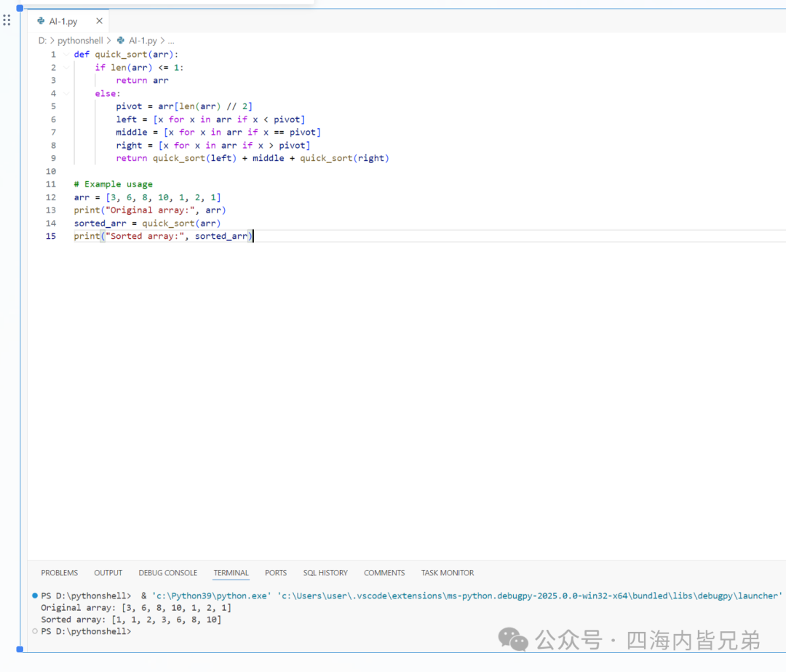
Task: Open the pythonshell breadcrumb folder
Action: click(x=80, y=41)
